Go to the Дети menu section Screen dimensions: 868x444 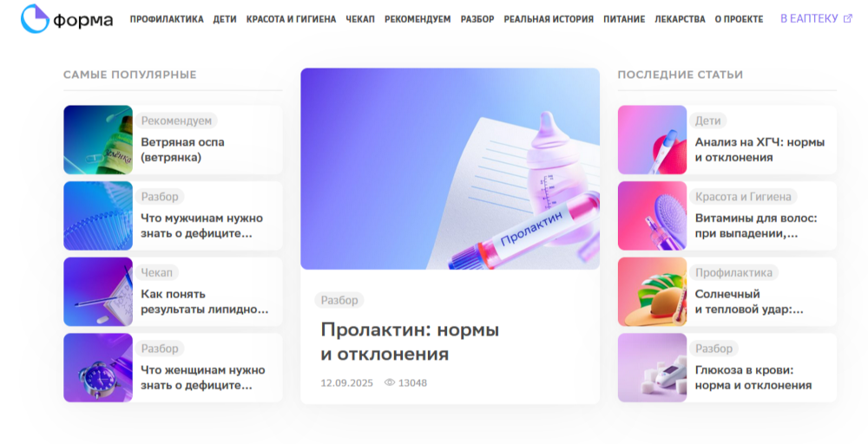(225, 19)
